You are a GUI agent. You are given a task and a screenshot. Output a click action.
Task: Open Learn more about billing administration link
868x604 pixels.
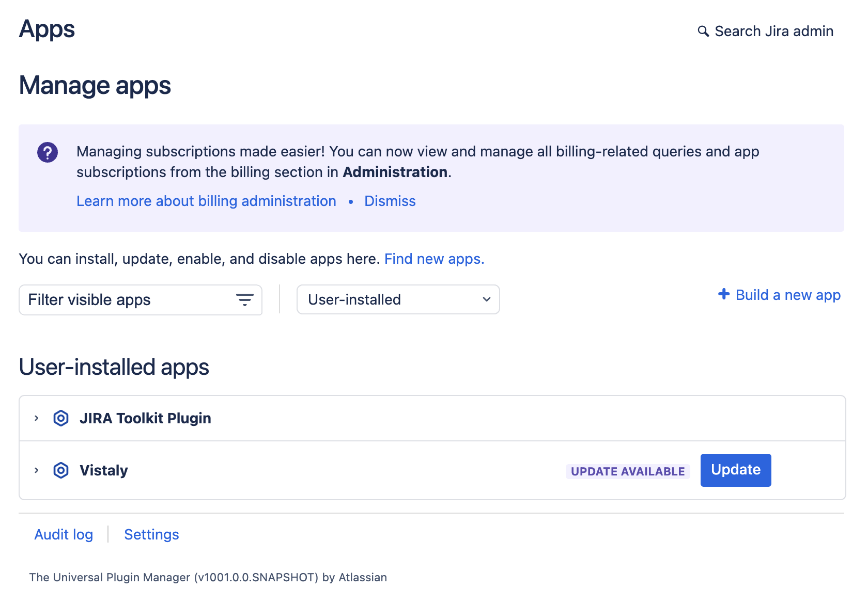[x=206, y=201]
